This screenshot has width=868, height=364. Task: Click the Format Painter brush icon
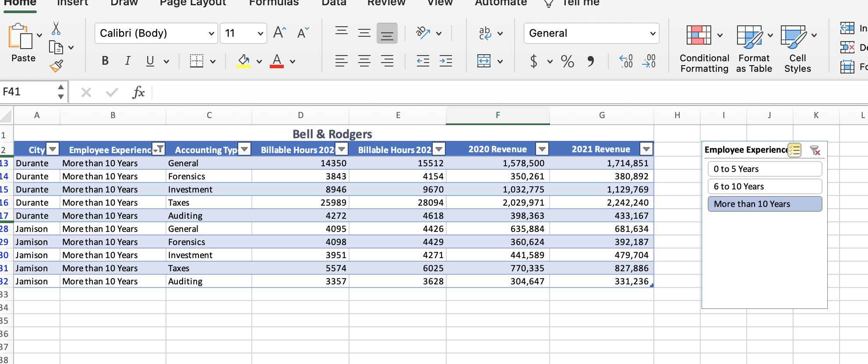(56, 66)
